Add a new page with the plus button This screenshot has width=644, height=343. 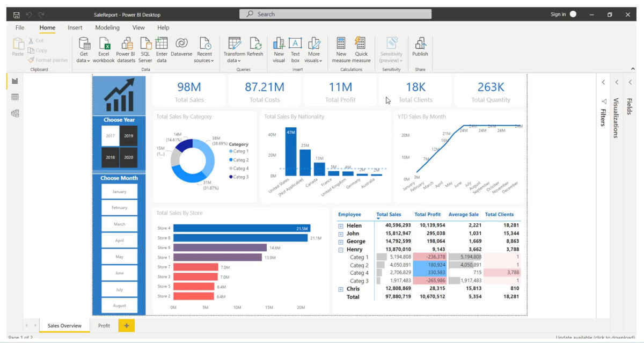(126, 325)
